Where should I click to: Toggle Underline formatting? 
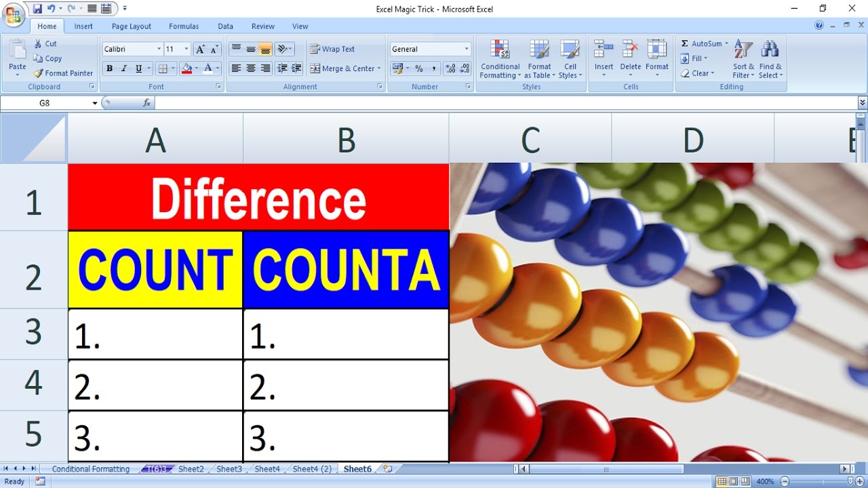[x=138, y=68]
